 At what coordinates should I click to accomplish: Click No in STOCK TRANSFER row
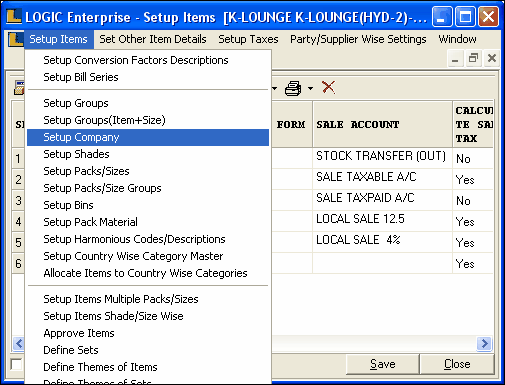tap(473, 158)
